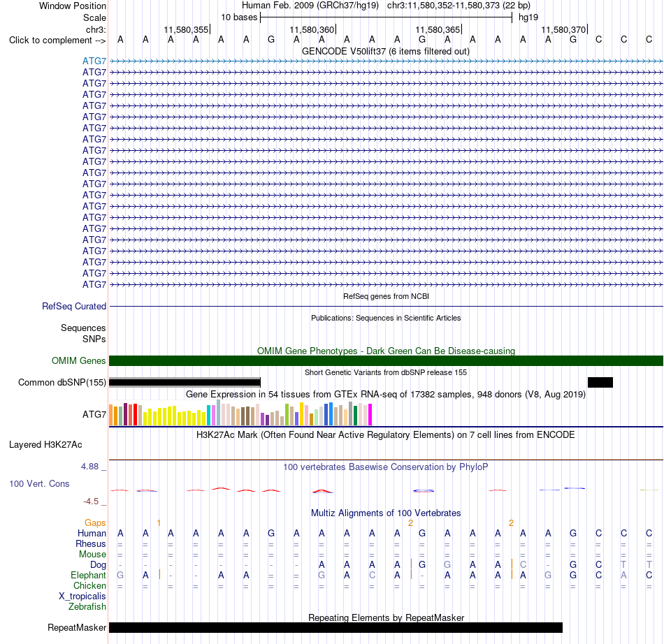Click the black RepeatMasker element bar
This screenshot has width=664, height=644.
click(335, 627)
